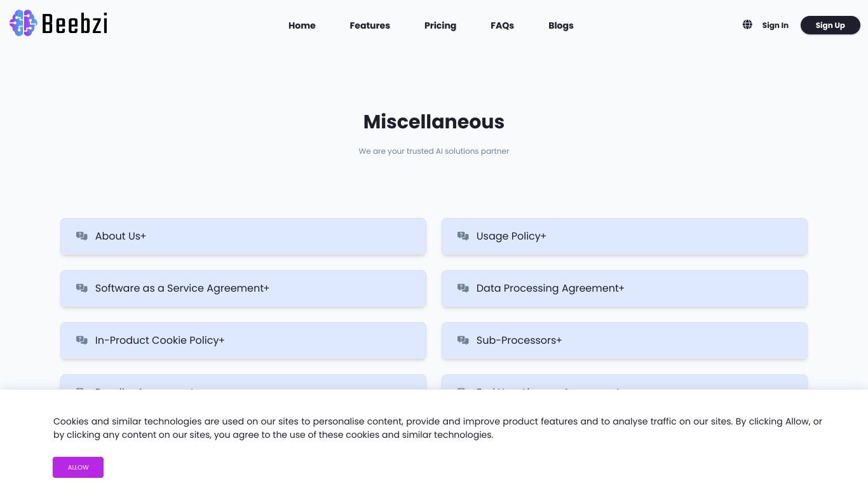The width and height of the screenshot is (868, 488).
Task: Open the globe language selector
Action: [747, 25]
